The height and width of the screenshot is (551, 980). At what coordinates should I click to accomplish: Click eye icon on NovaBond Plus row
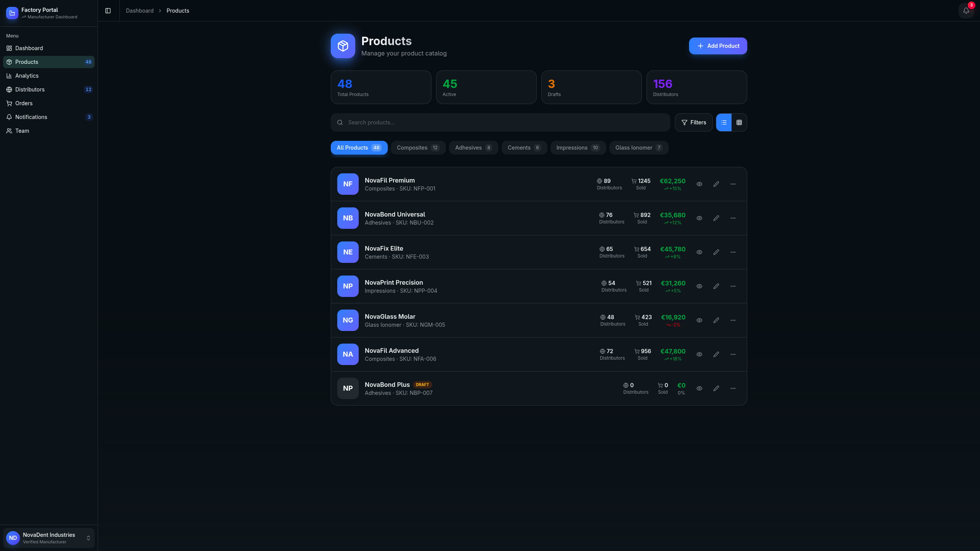tap(699, 388)
